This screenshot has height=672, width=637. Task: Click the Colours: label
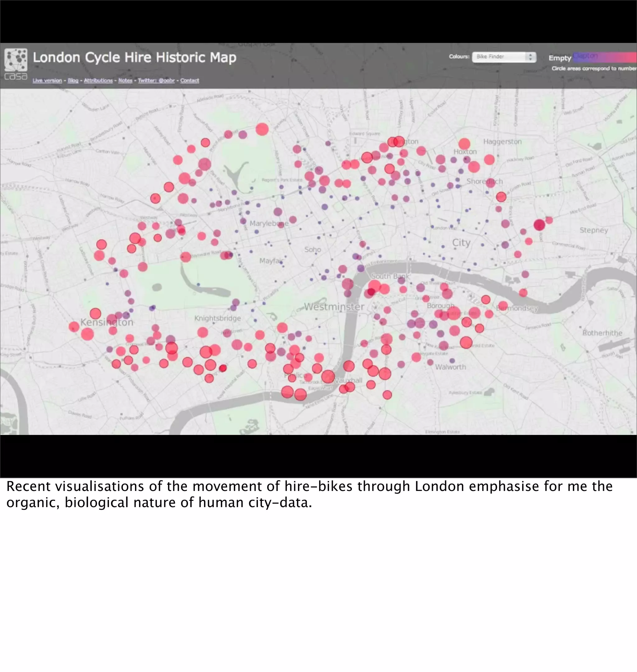[459, 56]
